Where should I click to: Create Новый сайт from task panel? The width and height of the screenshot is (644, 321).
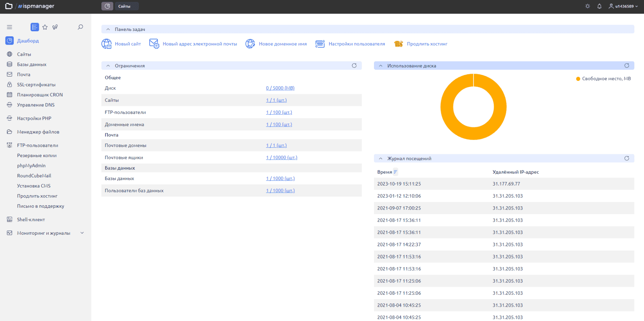[x=121, y=44]
